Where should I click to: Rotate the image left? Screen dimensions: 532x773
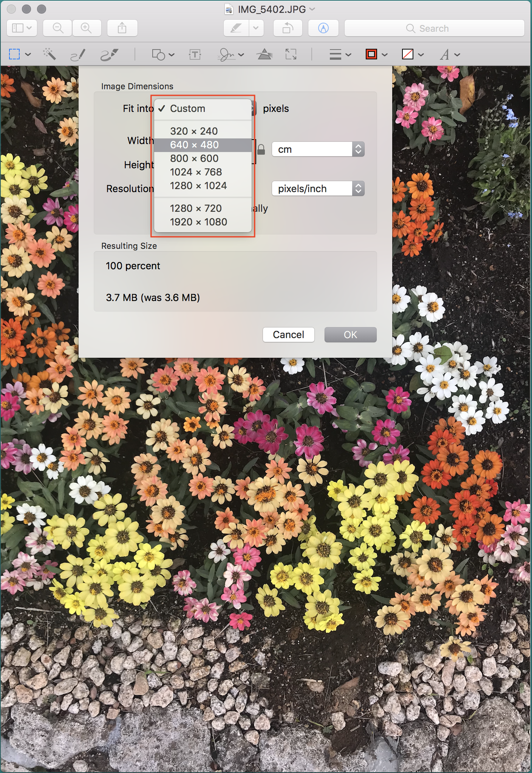point(288,28)
